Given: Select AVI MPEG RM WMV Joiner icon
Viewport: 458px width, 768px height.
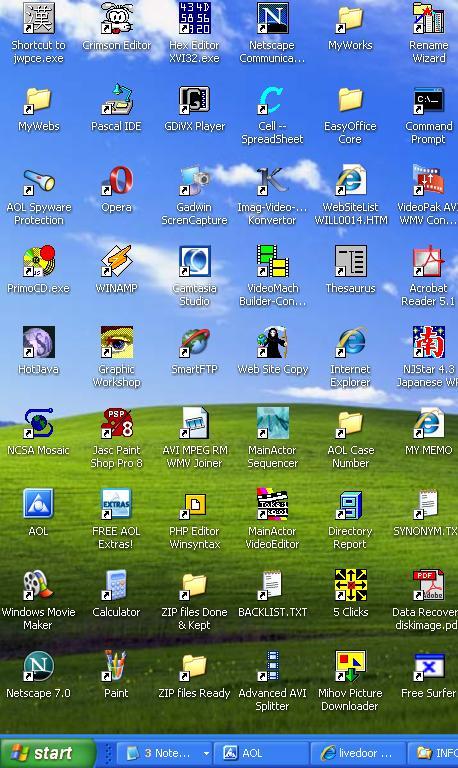Looking at the screenshot, I should (194, 423).
